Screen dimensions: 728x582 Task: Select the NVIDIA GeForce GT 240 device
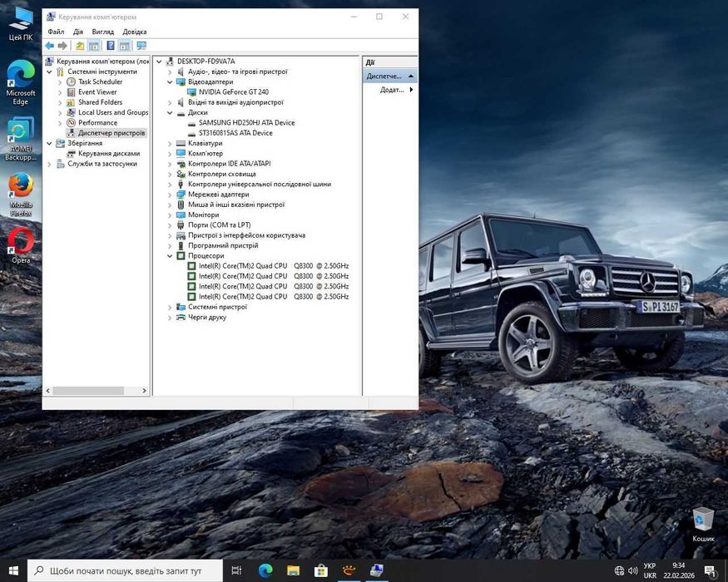(233, 92)
